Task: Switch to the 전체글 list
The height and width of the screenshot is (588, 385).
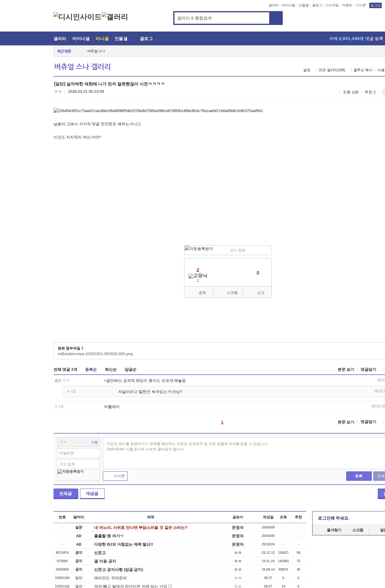Action: pos(66,494)
